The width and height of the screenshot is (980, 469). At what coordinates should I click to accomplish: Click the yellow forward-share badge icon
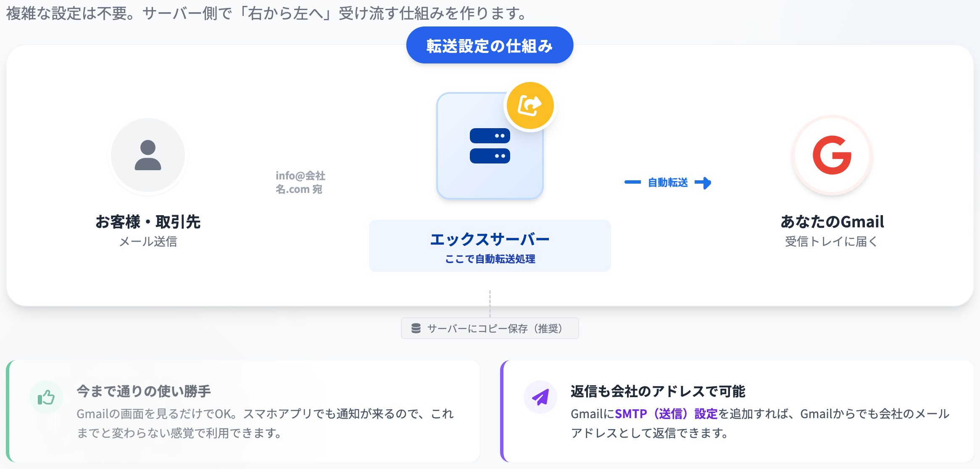530,105
